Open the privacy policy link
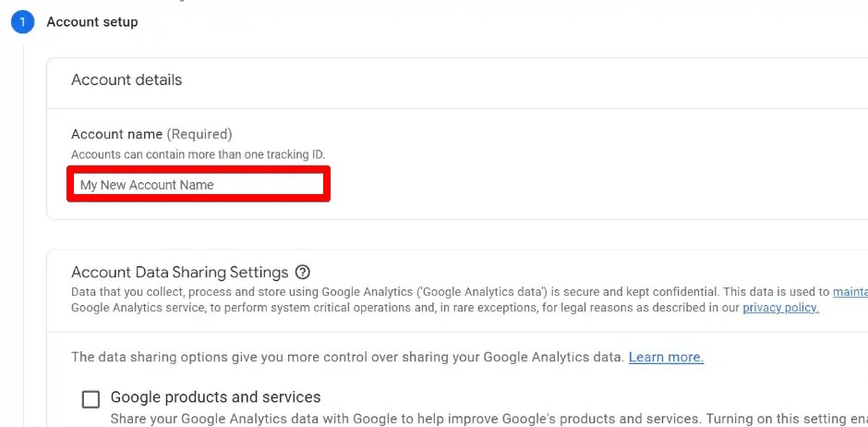This screenshot has width=868, height=427. (x=780, y=308)
